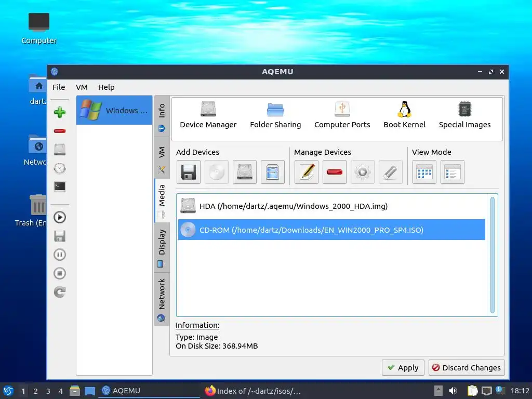The height and width of the screenshot is (399, 532).
Task: Open the Help menu
Action: click(x=106, y=87)
